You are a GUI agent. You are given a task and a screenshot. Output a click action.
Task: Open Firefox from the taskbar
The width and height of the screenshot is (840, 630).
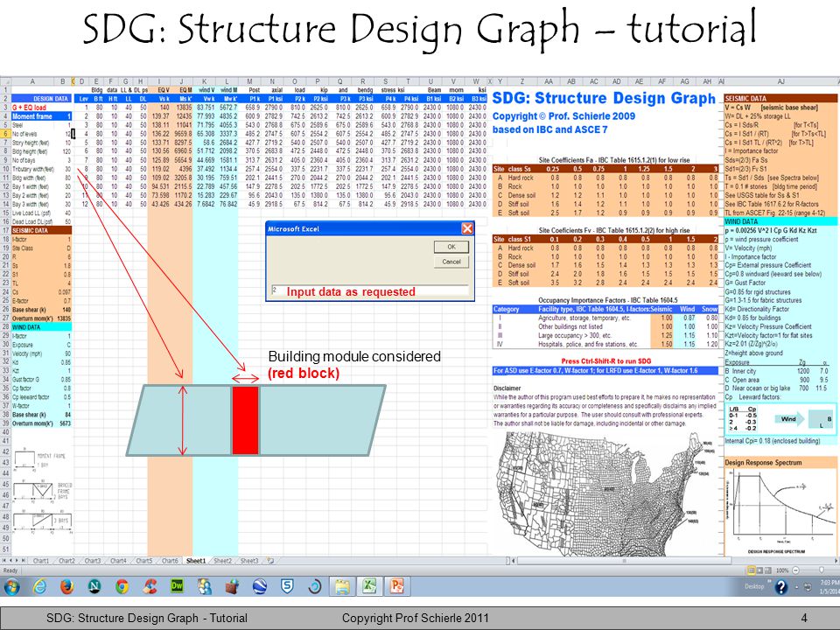pos(66,586)
